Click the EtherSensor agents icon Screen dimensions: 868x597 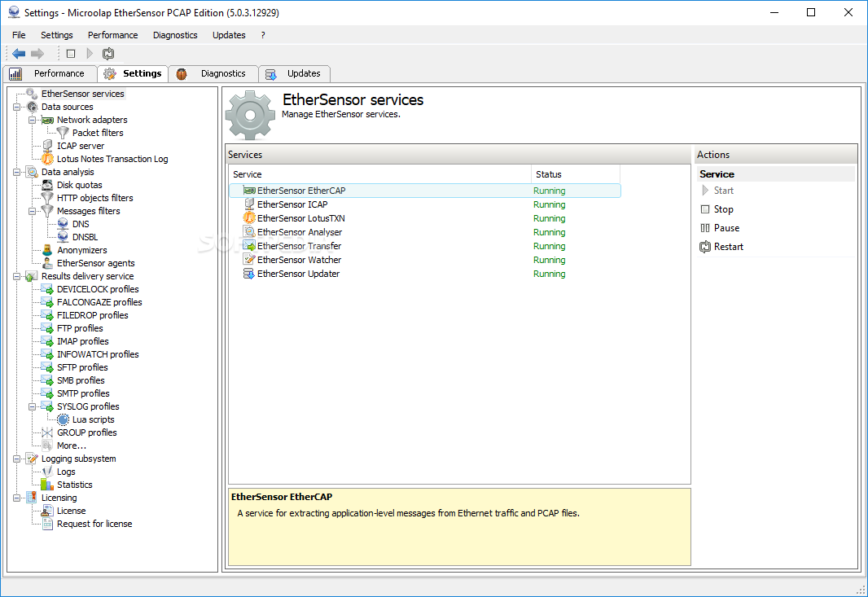click(47, 263)
